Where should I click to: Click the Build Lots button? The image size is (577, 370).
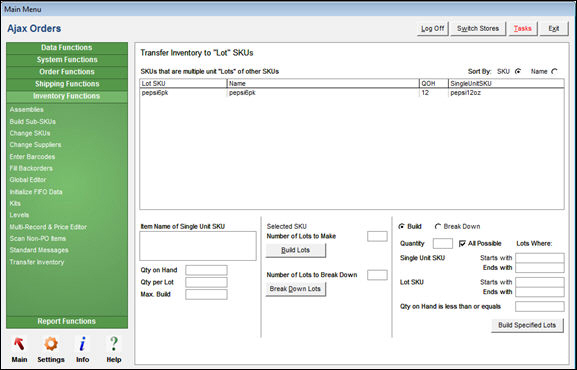(x=295, y=250)
